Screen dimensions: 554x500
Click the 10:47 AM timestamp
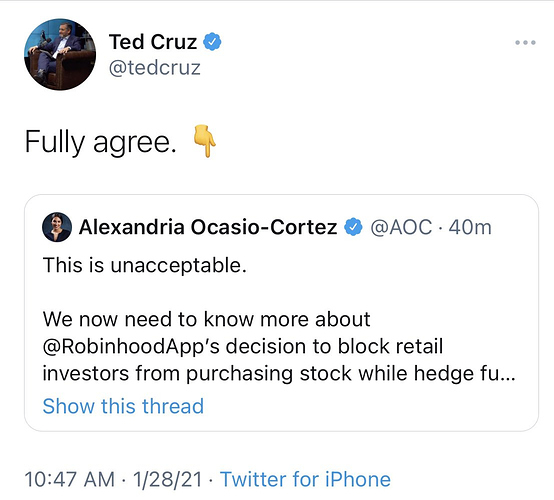click(x=70, y=480)
